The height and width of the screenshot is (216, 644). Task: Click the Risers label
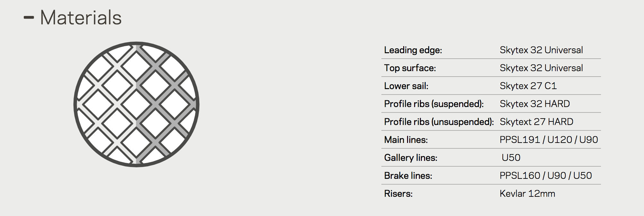pos(398,194)
